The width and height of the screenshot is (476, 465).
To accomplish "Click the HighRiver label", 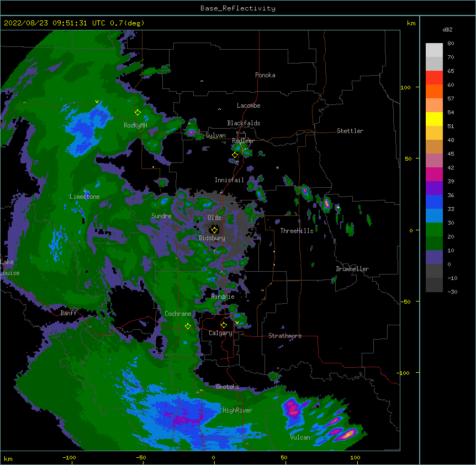I will (237, 410).
